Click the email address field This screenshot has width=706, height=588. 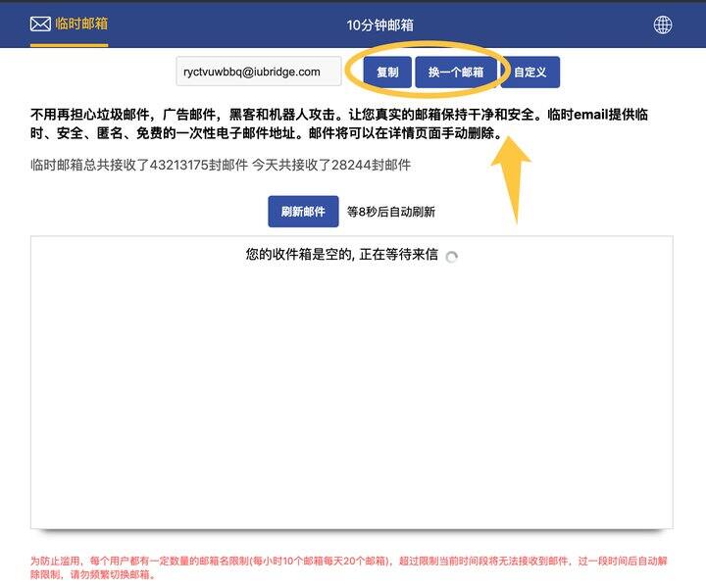[259, 72]
